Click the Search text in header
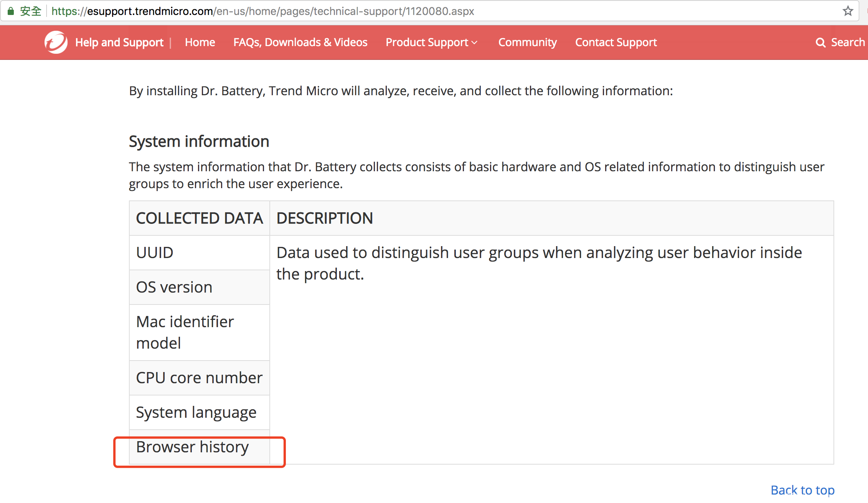Viewport: 868px width, 503px height. click(x=848, y=42)
